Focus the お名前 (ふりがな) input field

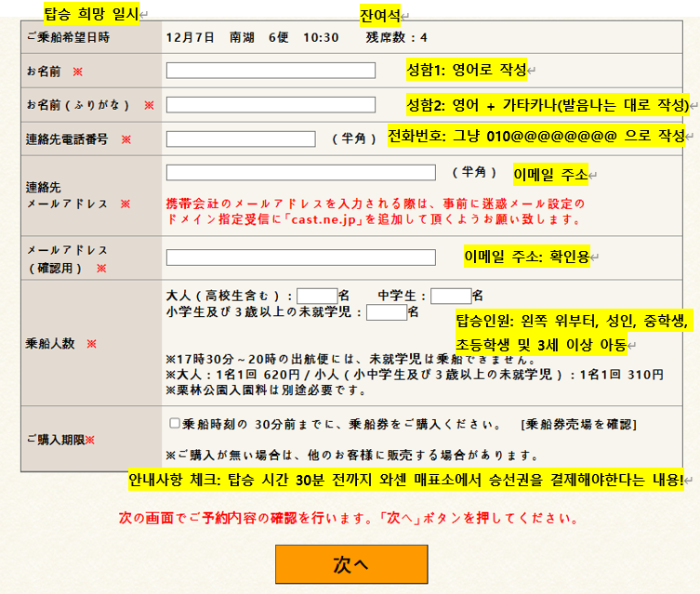click(x=271, y=105)
